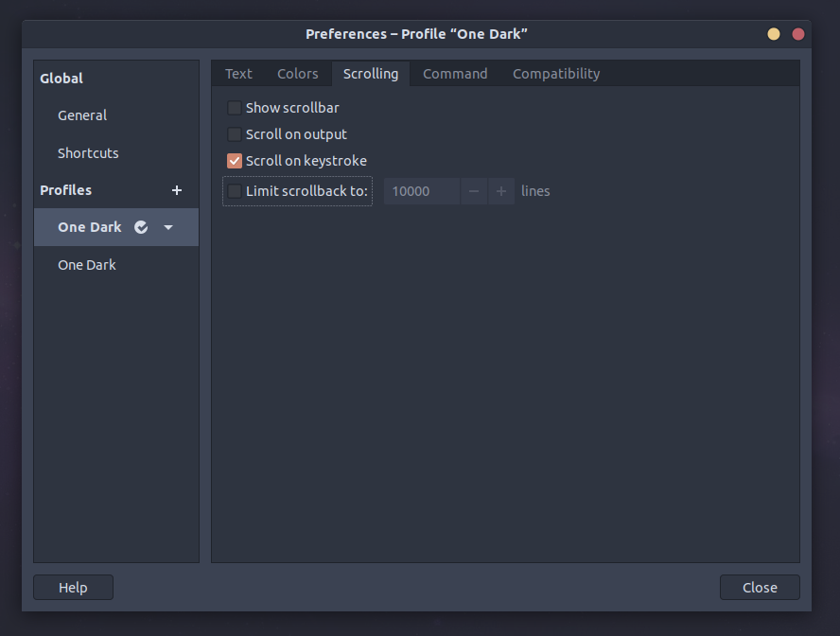Enable Scroll on output

coord(235,134)
